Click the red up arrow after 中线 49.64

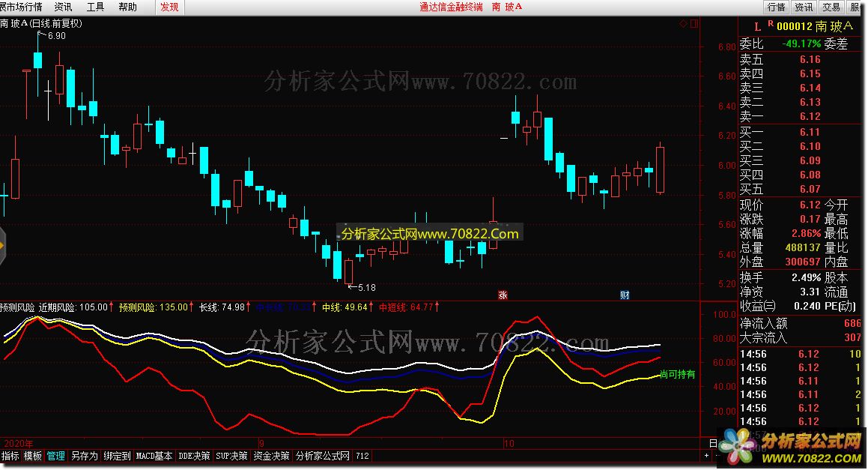(x=372, y=307)
